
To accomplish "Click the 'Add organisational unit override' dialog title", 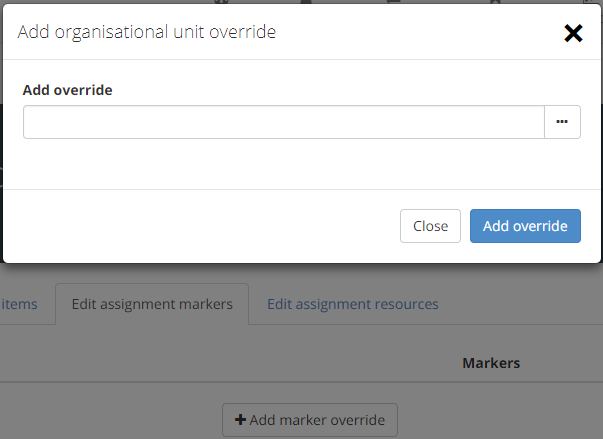I will [147, 32].
